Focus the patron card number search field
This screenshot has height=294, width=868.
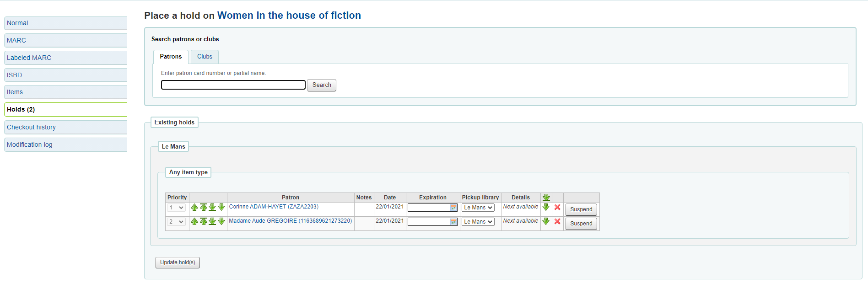233,85
